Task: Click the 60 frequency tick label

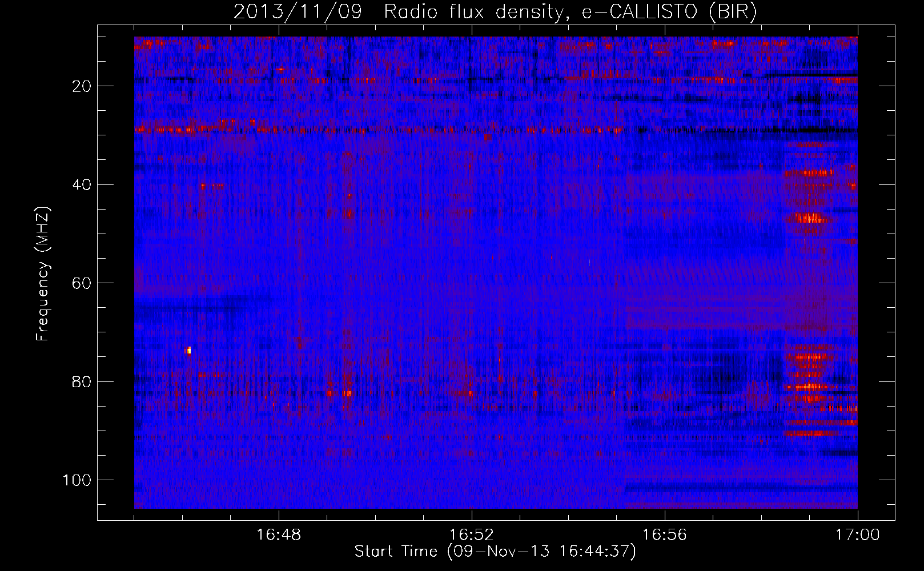Action: 82,283
